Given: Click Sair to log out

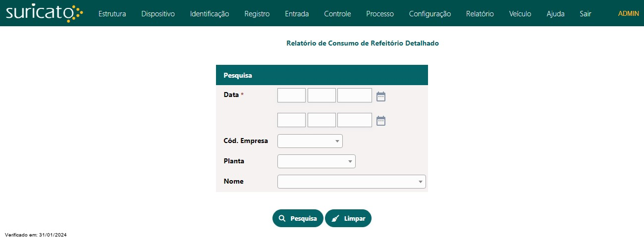Looking at the screenshot, I should coord(586,14).
